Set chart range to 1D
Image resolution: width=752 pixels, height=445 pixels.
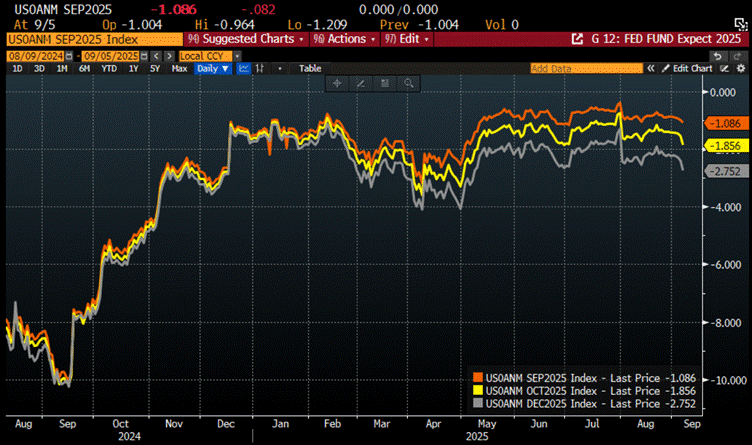[17, 69]
